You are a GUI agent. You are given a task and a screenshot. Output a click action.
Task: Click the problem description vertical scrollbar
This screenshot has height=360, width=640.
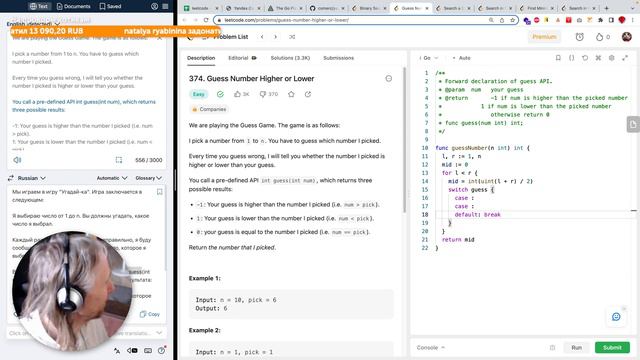[404, 140]
